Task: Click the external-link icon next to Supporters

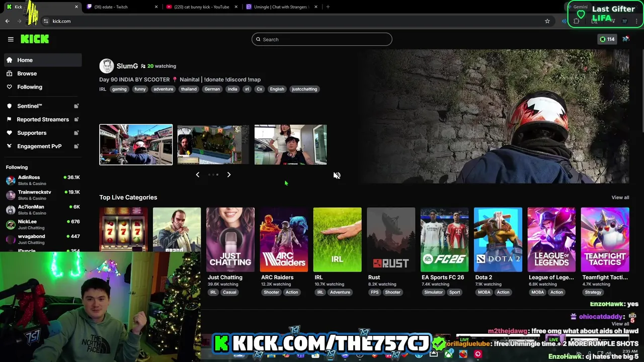Action: tap(76, 133)
